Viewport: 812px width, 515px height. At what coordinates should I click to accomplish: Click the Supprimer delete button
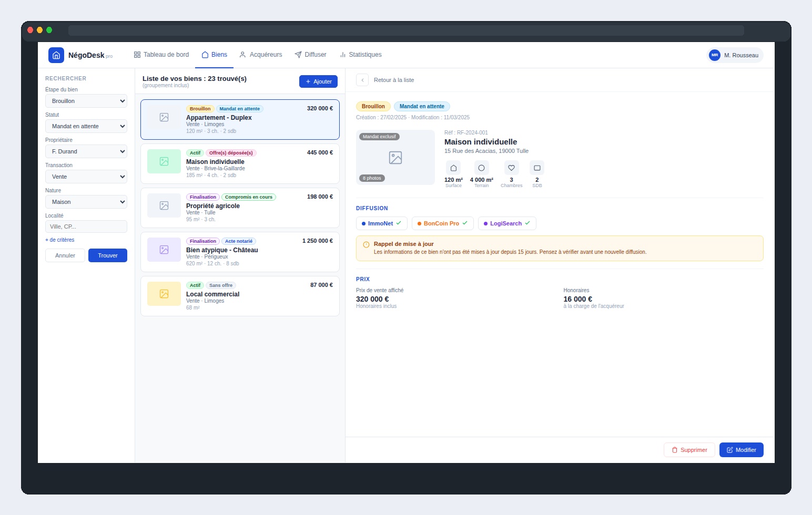coord(689,450)
